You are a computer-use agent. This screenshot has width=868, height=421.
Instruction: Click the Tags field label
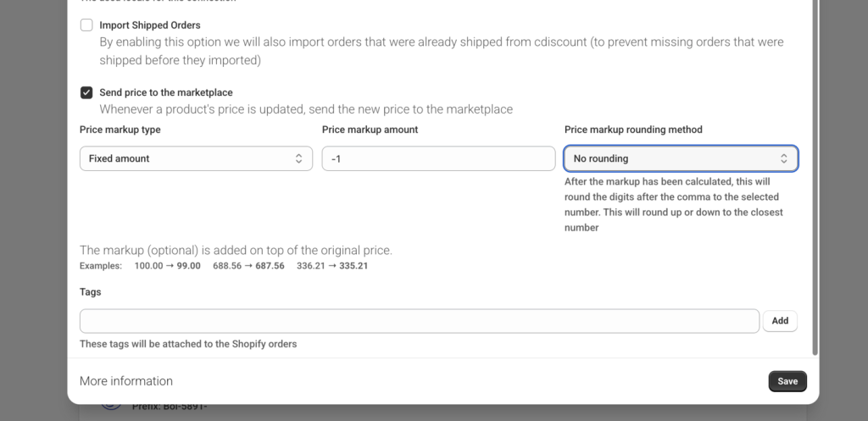click(x=90, y=292)
